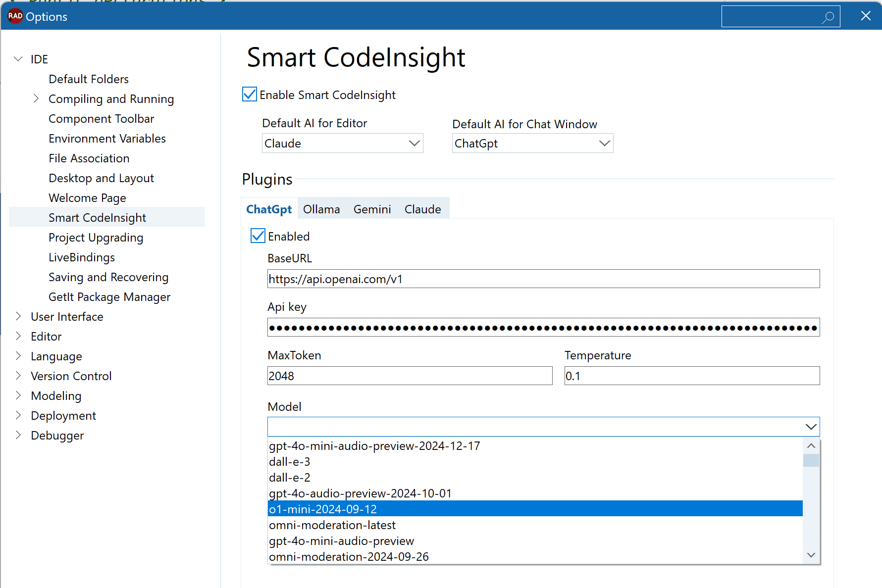
Task: Click model list scroll down arrow
Action: pyautogui.click(x=811, y=555)
